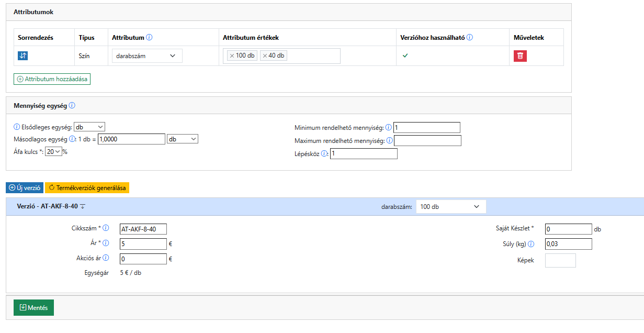This screenshot has height=333, width=644.
Task: Click the Új verzió button
Action: point(25,188)
